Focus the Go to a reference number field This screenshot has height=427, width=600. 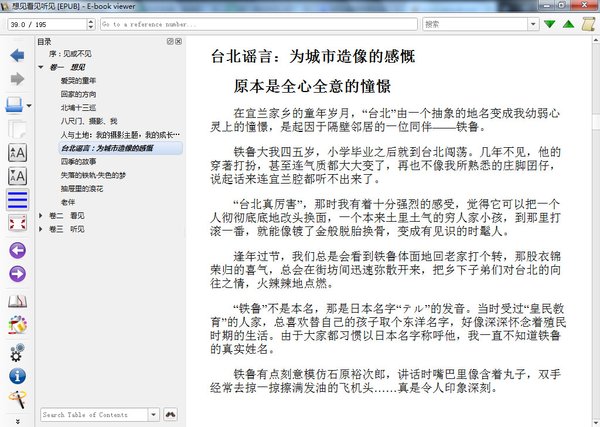tap(259, 24)
